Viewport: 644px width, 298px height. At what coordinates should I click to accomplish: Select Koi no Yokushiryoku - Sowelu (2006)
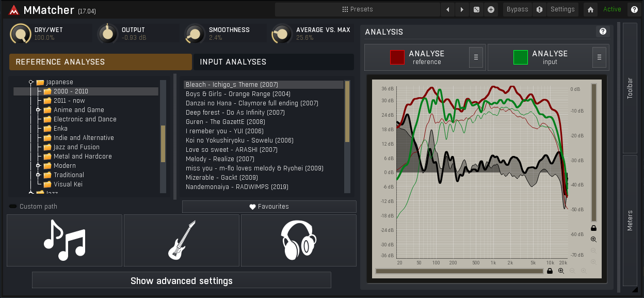[264, 140]
